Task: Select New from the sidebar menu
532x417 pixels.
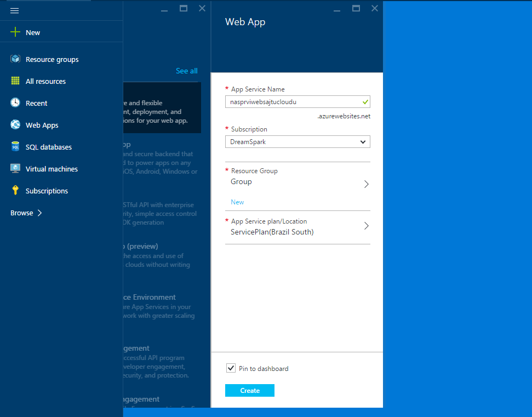Action: [32, 32]
